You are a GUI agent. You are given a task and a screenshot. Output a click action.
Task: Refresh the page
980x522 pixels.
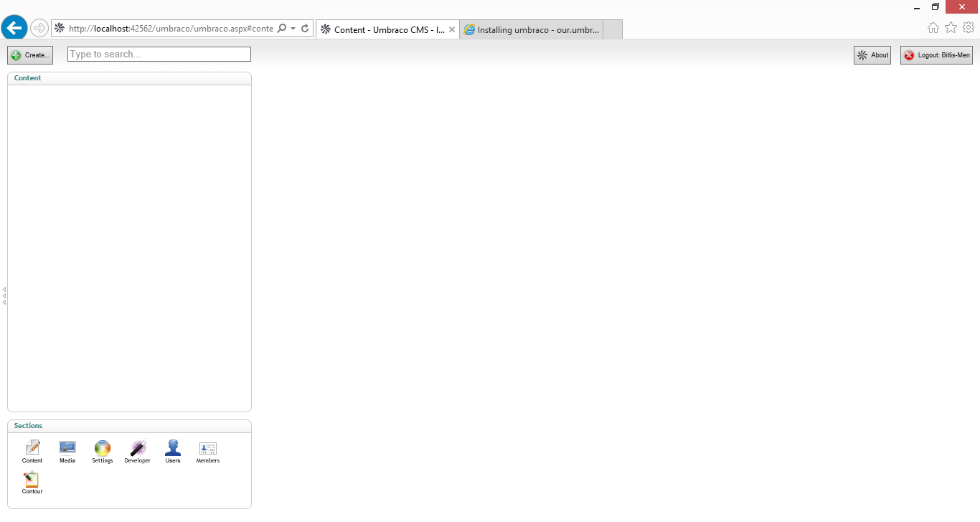tap(305, 29)
